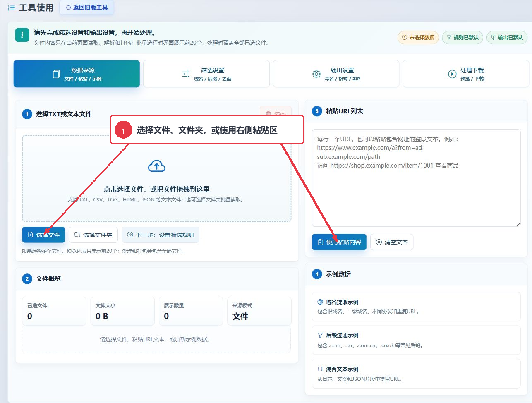The width and height of the screenshot is (532, 403).
Task: Click the 示例数据 section heading
Action: click(338, 274)
